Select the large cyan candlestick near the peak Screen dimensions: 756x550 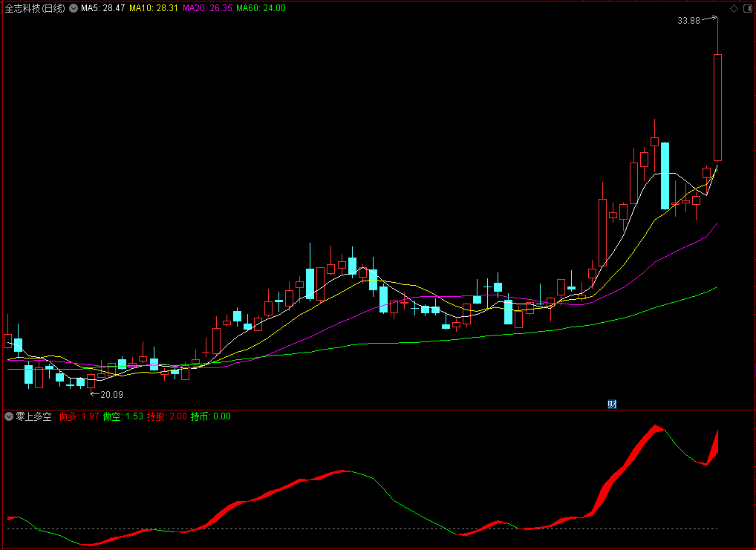click(x=665, y=176)
